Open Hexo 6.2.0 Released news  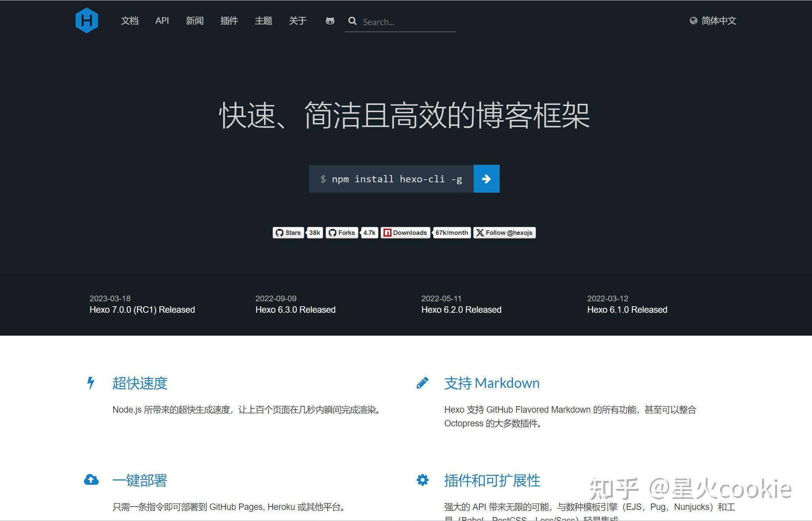461,310
